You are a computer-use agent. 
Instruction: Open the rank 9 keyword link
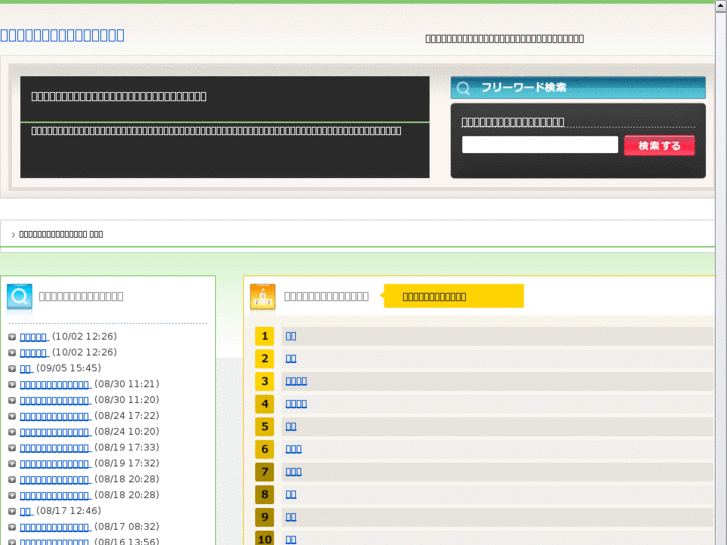point(291,517)
